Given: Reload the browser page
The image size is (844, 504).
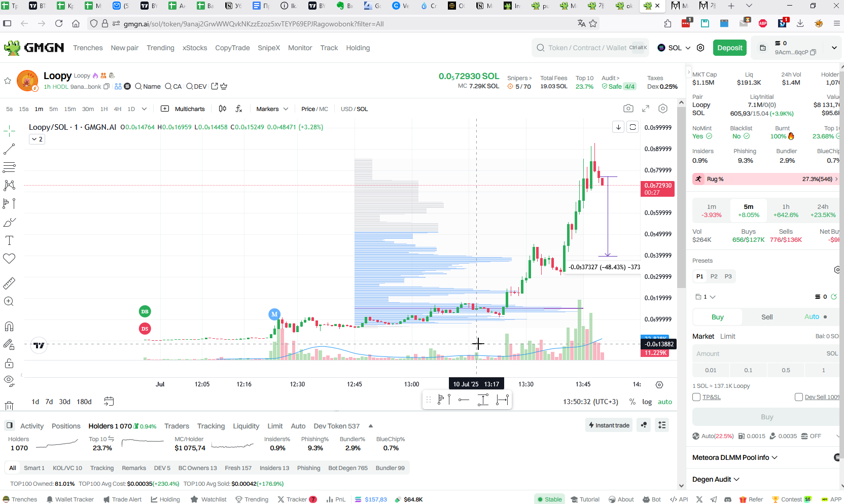Looking at the screenshot, I should point(59,23).
